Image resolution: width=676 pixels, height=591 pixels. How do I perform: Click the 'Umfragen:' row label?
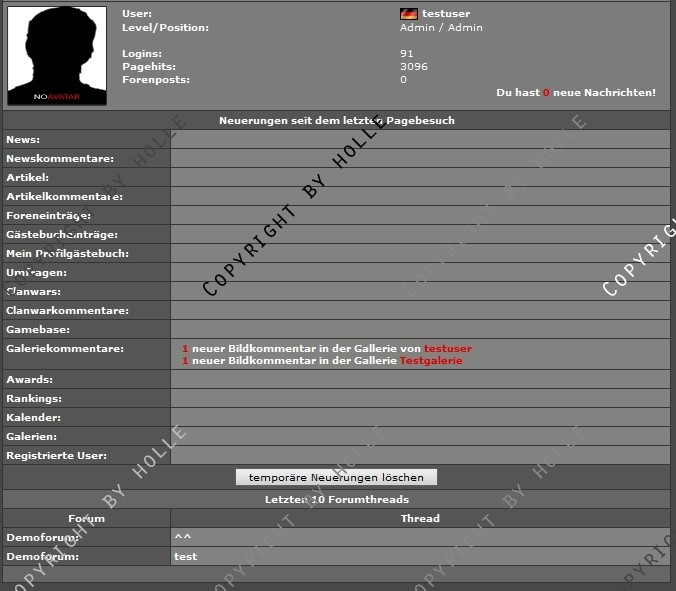[x=36, y=272]
